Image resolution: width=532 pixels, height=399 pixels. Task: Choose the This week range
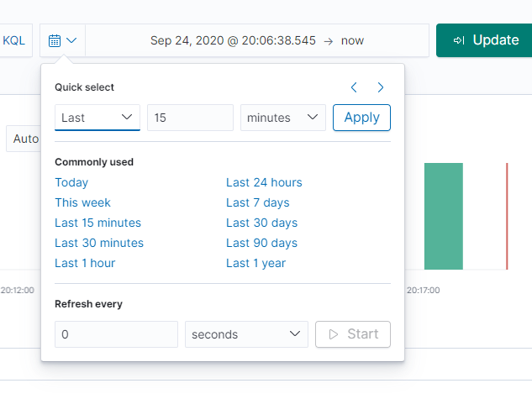pyautogui.click(x=82, y=202)
